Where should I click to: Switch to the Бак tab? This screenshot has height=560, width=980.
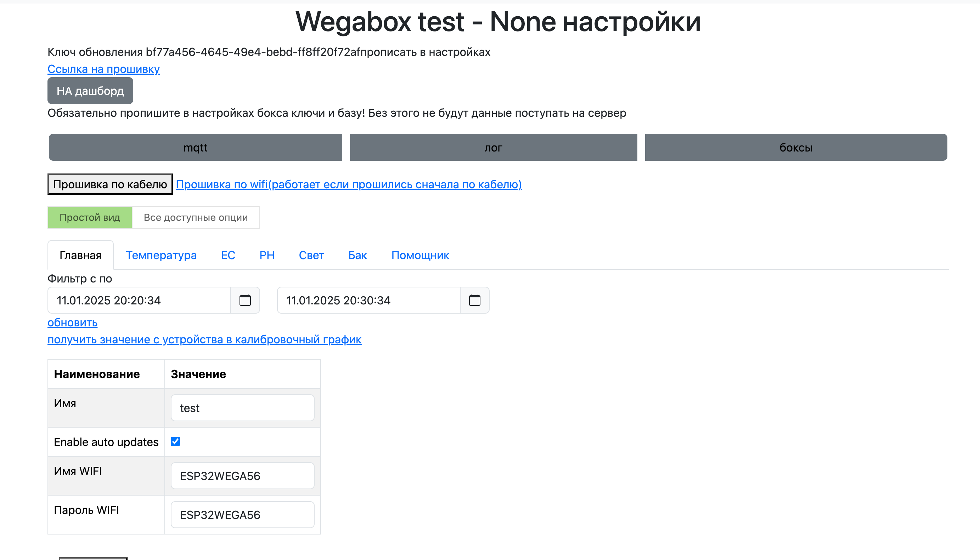357,255
